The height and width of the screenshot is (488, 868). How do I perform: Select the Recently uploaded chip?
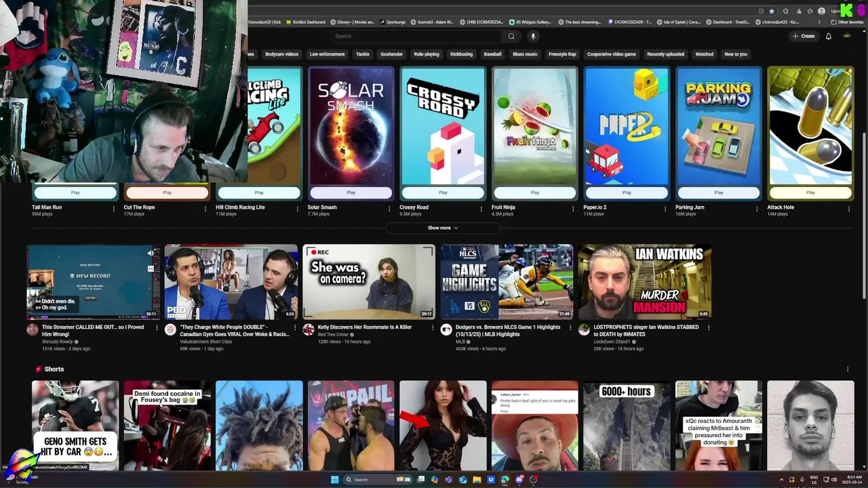[x=665, y=54]
